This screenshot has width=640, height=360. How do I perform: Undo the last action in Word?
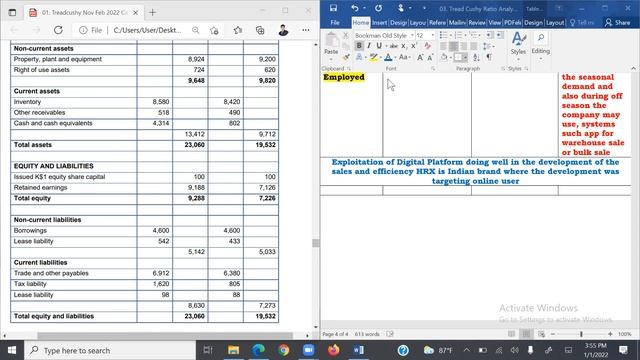point(354,8)
